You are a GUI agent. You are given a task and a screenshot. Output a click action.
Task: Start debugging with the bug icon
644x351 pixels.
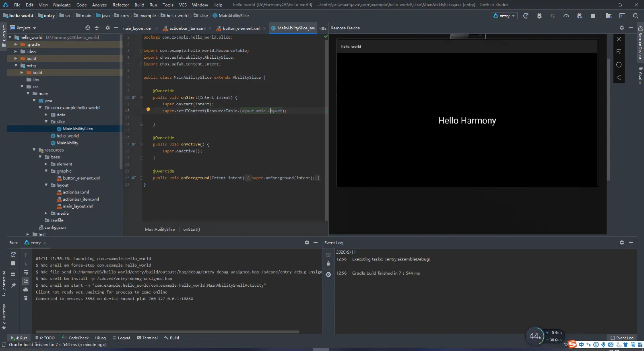(x=539, y=16)
